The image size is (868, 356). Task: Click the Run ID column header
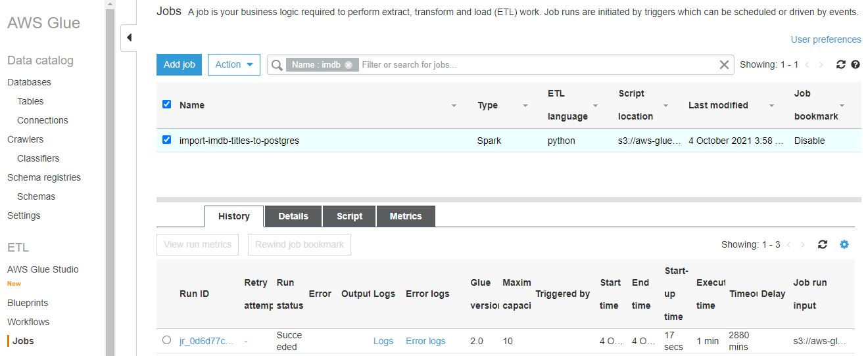tap(194, 294)
